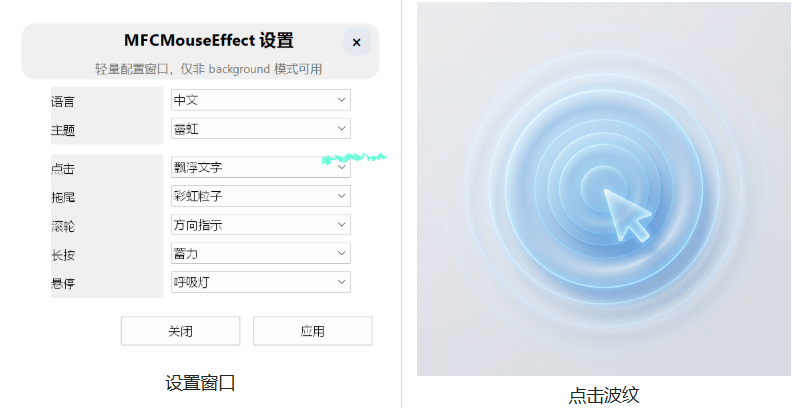Click the 滚轮 setting label
The height and width of the screenshot is (408, 802).
(63, 226)
